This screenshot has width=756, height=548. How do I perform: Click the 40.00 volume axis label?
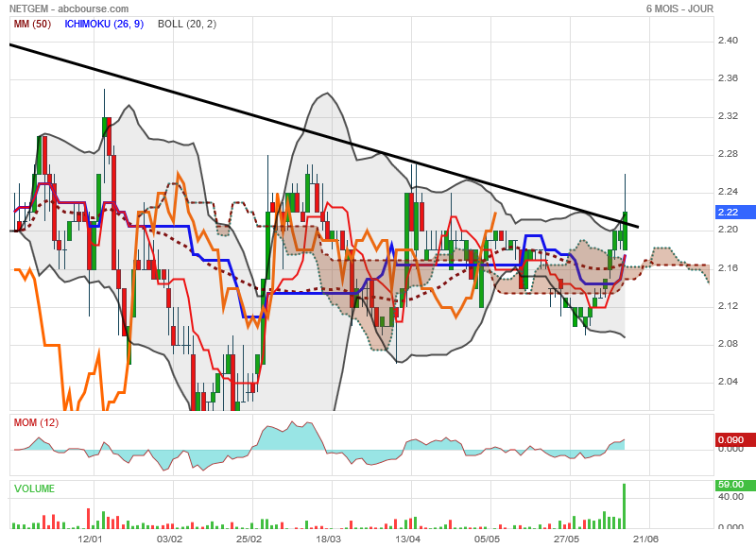pyautogui.click(x=730, y=497)
